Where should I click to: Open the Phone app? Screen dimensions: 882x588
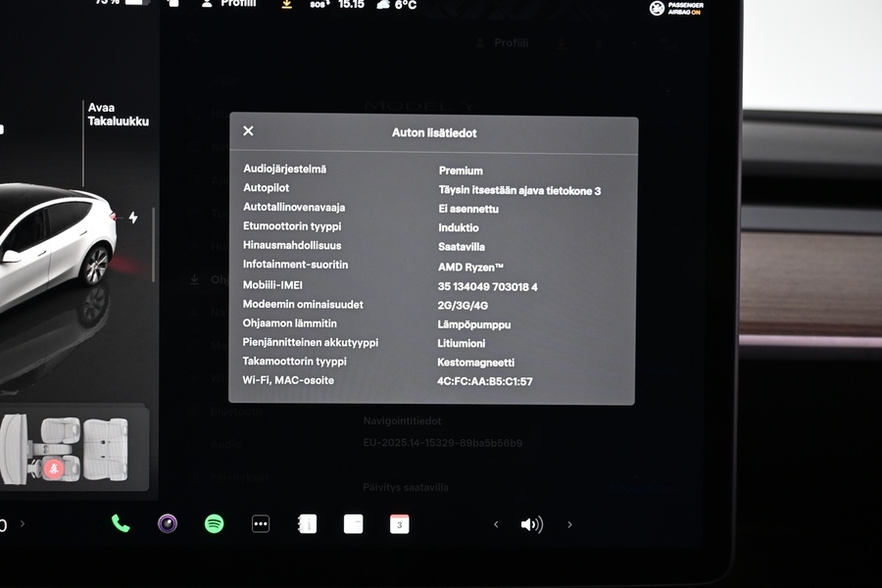tap(121, 523)
